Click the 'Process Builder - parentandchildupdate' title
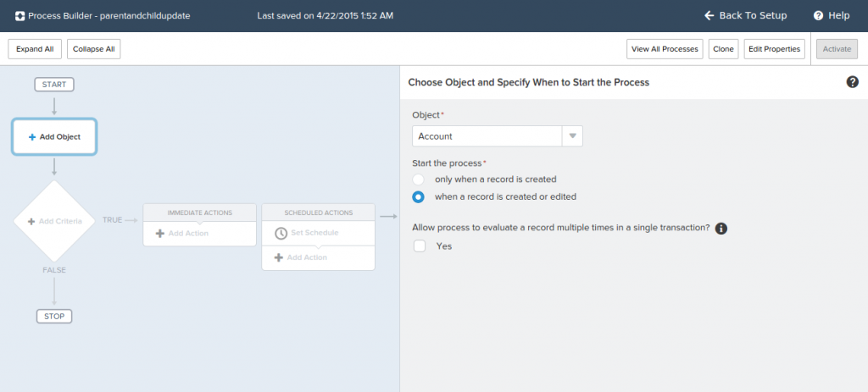 [109, 16]
